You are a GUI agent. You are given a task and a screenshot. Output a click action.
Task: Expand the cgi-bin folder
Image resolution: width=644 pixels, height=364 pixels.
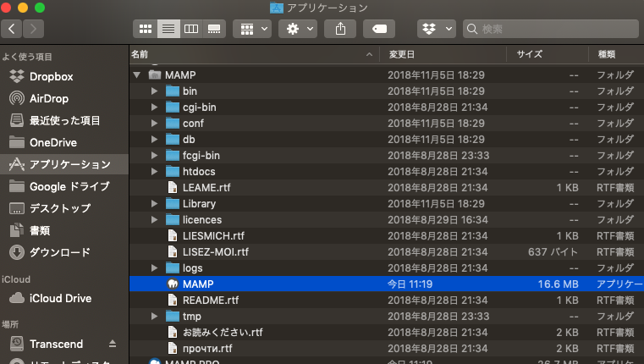coord(154,107)
